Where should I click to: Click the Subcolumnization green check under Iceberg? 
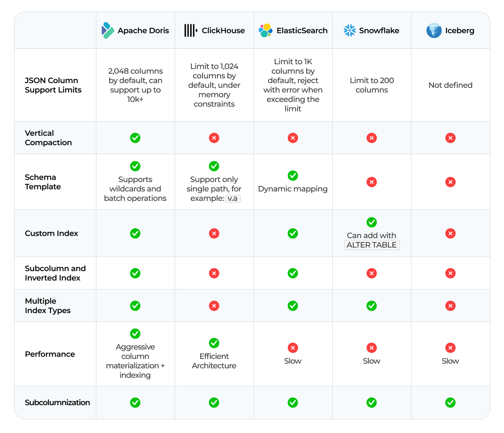tap(450, 403)
